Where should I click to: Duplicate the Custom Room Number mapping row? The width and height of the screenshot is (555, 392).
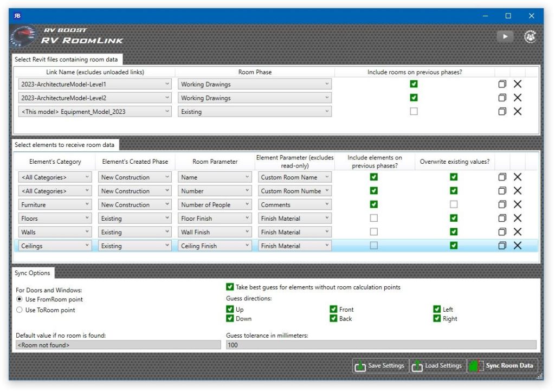(x=502, y=191)
